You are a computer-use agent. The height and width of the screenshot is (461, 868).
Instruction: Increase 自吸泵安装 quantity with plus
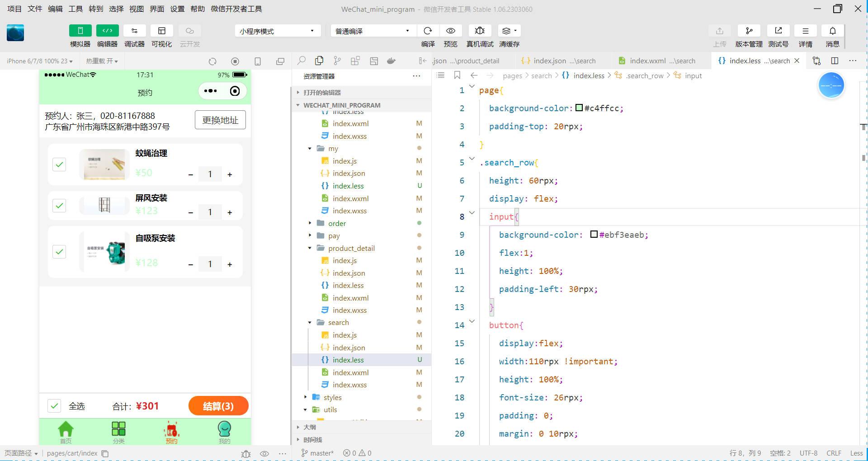pos(230,264)
